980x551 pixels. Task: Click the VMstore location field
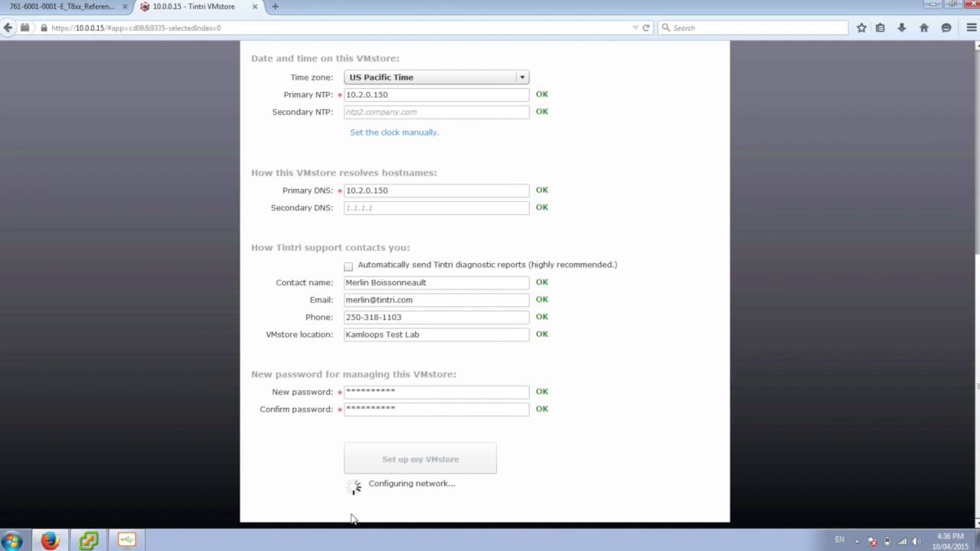click(x=436, y=334)
